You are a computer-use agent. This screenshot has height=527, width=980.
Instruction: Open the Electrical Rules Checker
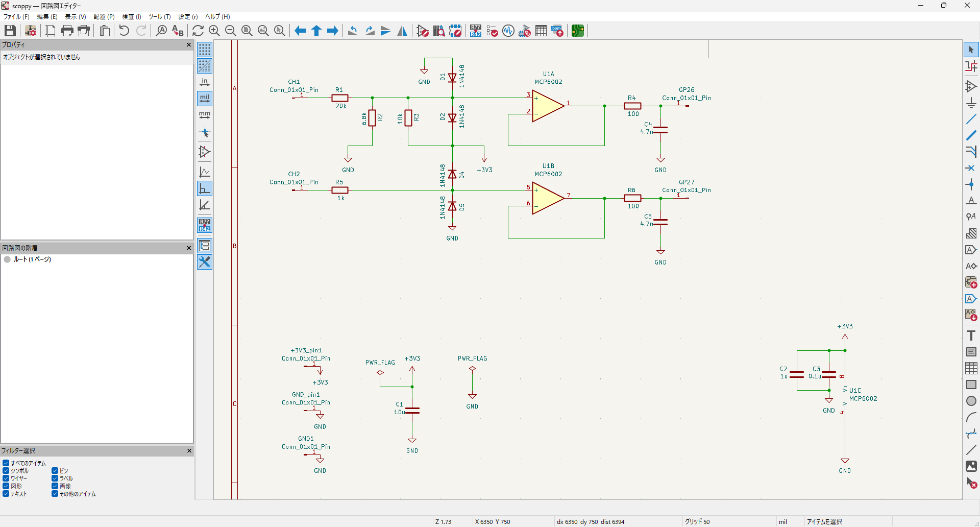[x=492, y=31]
